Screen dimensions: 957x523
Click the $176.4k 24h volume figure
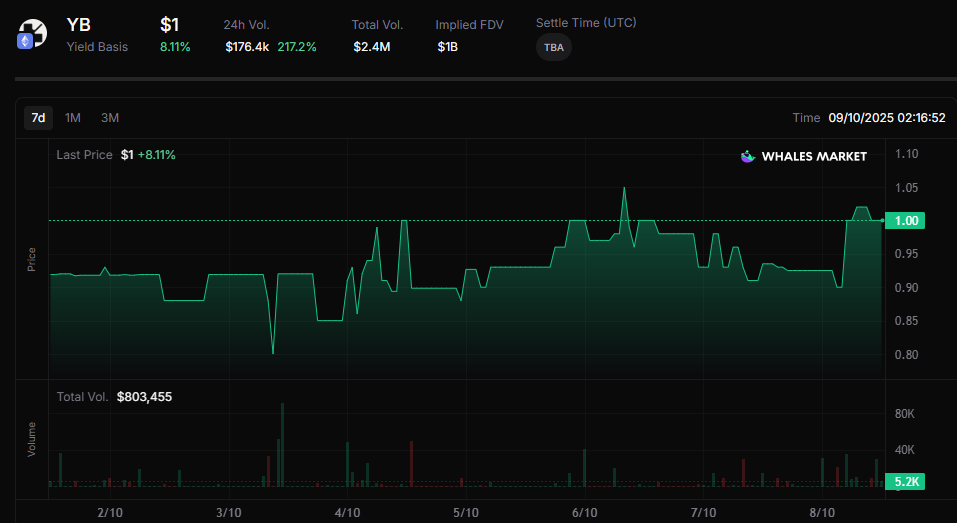click(x=247, y=47)
